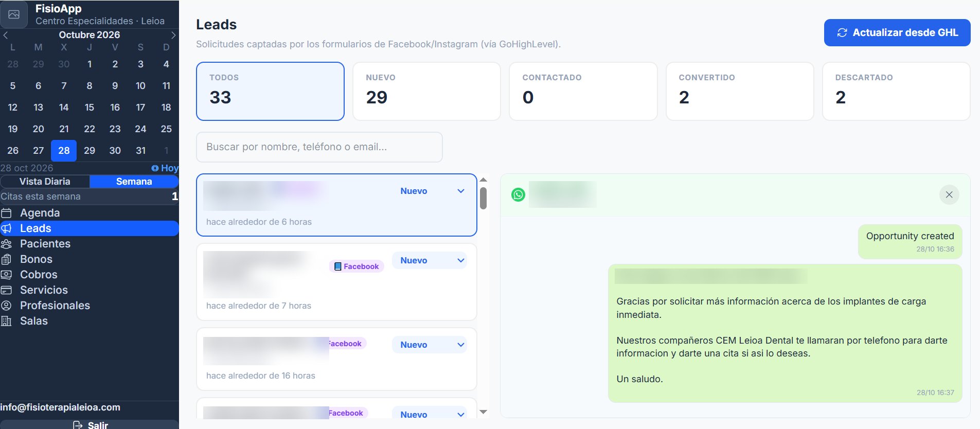Click the leads list scrollbar thumb
This screenshot has width=980, height=429.
point(483,199)
